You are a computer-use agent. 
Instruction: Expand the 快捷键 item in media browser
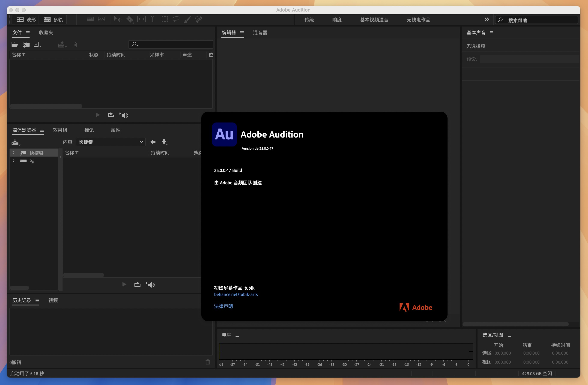pos(13,153)
